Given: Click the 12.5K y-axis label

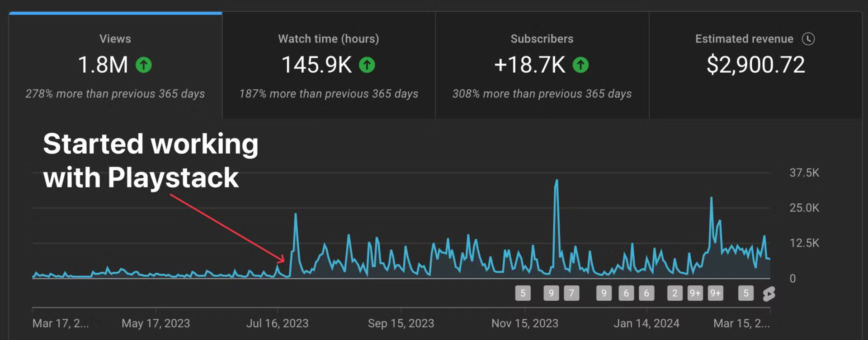Looking at the screenshot, I should click(804, 243).
